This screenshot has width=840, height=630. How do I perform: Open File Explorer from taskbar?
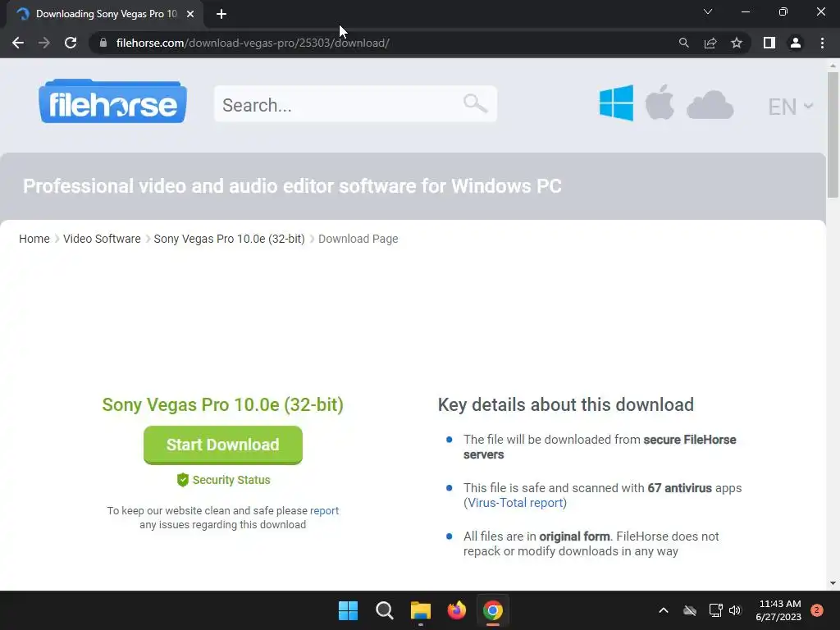(421, 610)
